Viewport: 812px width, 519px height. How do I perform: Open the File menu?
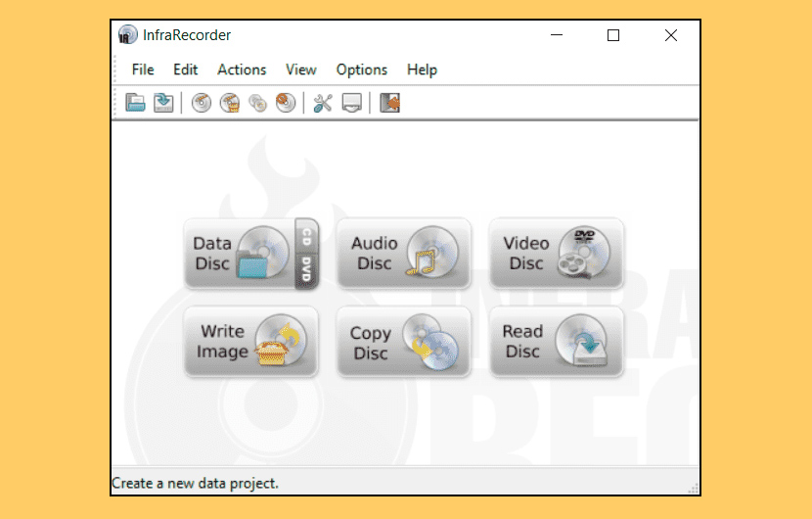(143, 70)
